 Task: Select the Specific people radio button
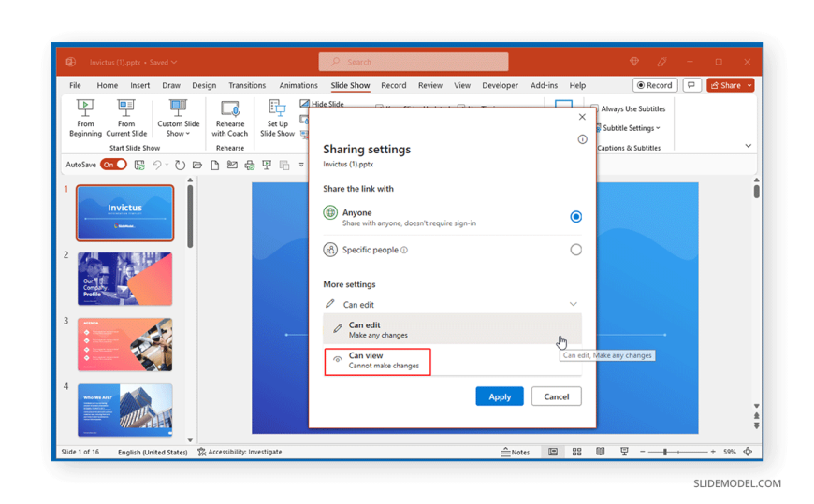[x=575, y=250]
